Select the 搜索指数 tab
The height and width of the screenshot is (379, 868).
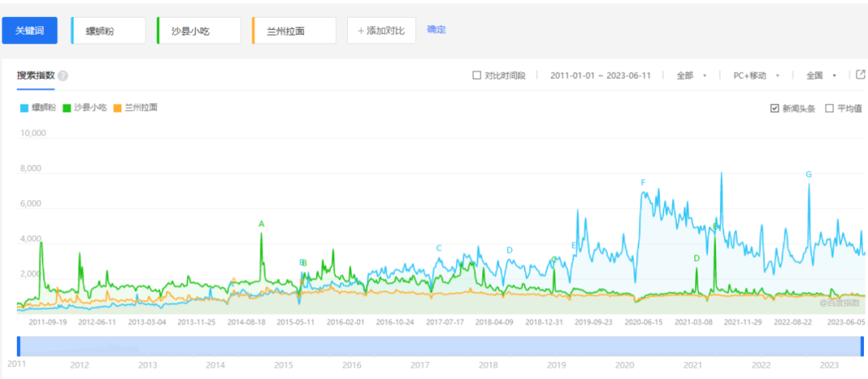35,76
